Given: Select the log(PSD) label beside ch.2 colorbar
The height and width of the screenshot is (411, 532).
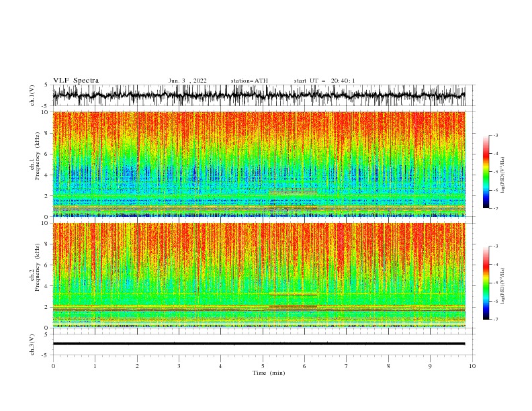Looking at the screenshot, I should click(x=503, y=286).
